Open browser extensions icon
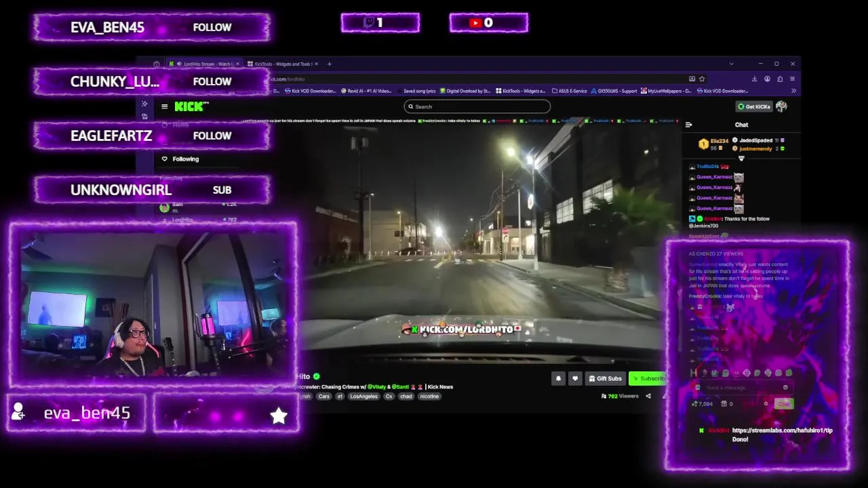Viewport: 868px width, 488px height. click(x=780, y=79)
